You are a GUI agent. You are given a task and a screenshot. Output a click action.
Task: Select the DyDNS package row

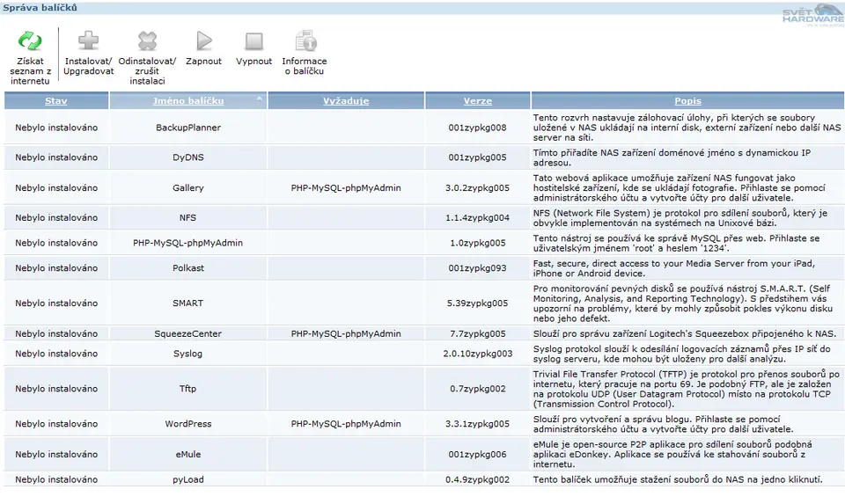188,157
